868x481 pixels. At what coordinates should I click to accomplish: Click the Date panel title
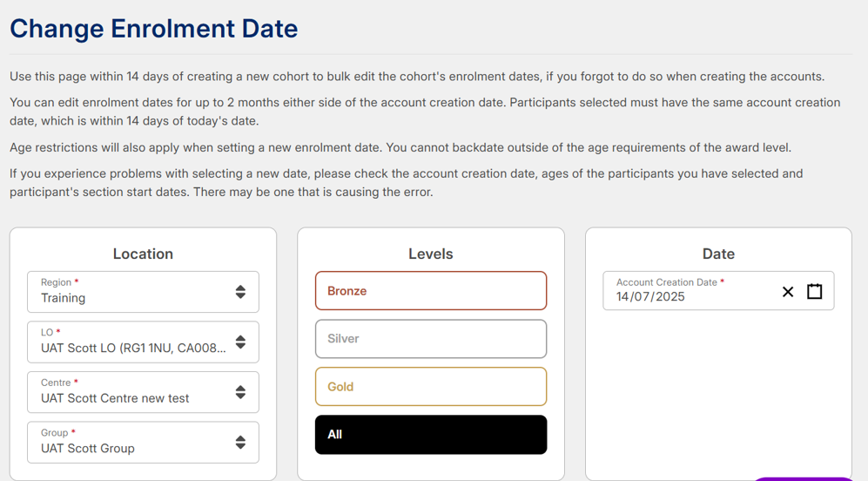click(718, 254)
